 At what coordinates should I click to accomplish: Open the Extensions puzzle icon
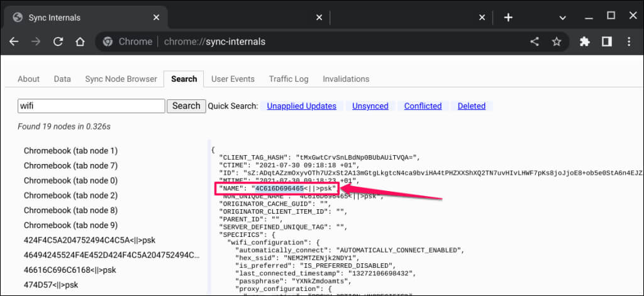click(584, 42)
